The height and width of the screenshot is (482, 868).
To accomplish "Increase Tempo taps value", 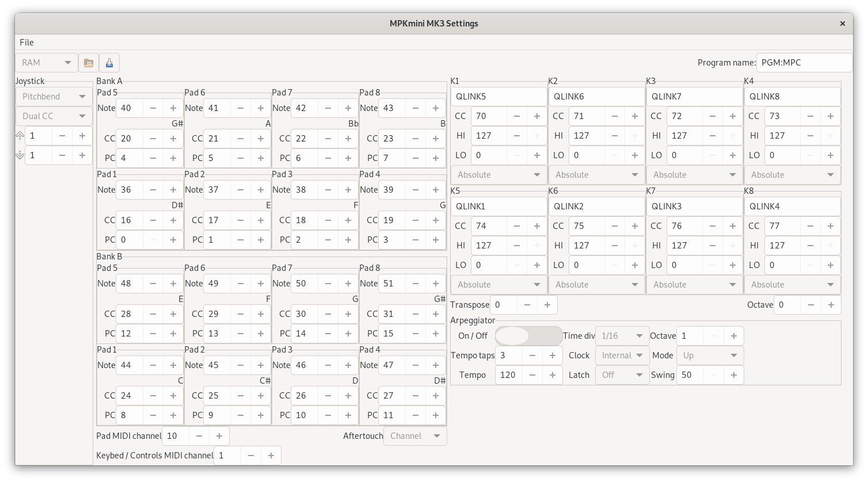I will [x=553, y=355].
